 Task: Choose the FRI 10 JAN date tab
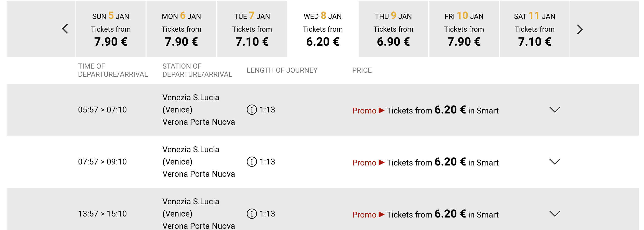click(464, 29)
